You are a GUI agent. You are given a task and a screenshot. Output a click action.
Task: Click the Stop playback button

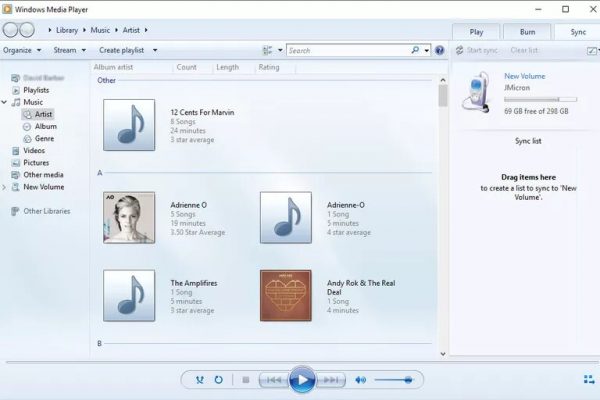(246, 380)
